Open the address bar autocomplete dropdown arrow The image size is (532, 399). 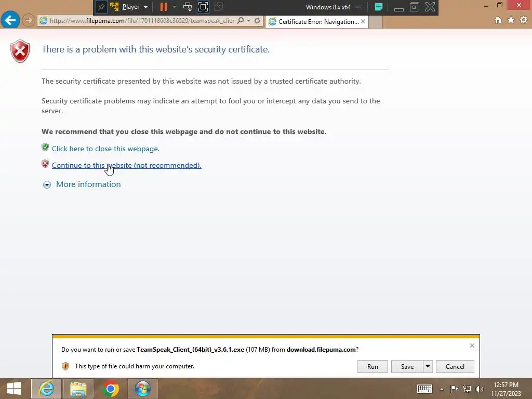click(x=249, y=21)
